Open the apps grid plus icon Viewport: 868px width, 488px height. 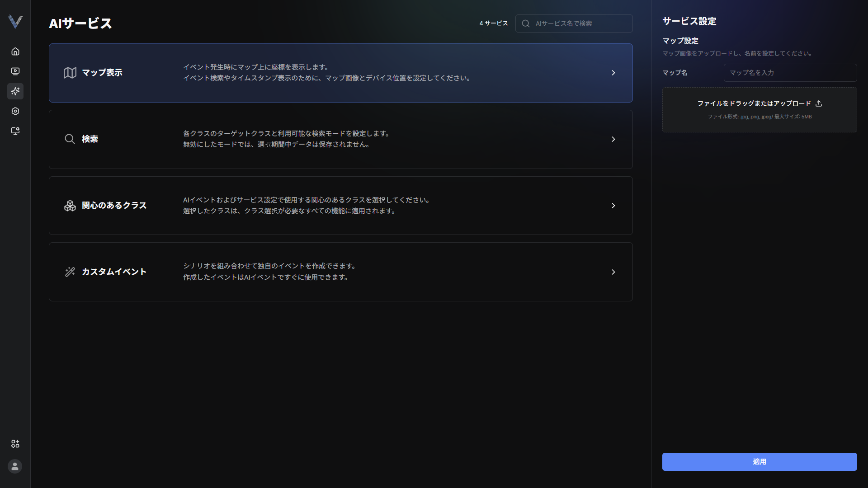[x=15, y=444]
